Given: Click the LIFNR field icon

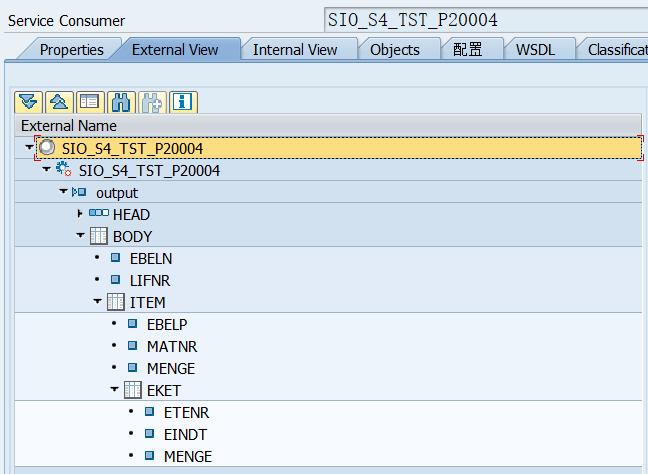Looking at the screenshot, I should (x=115, y=280).
